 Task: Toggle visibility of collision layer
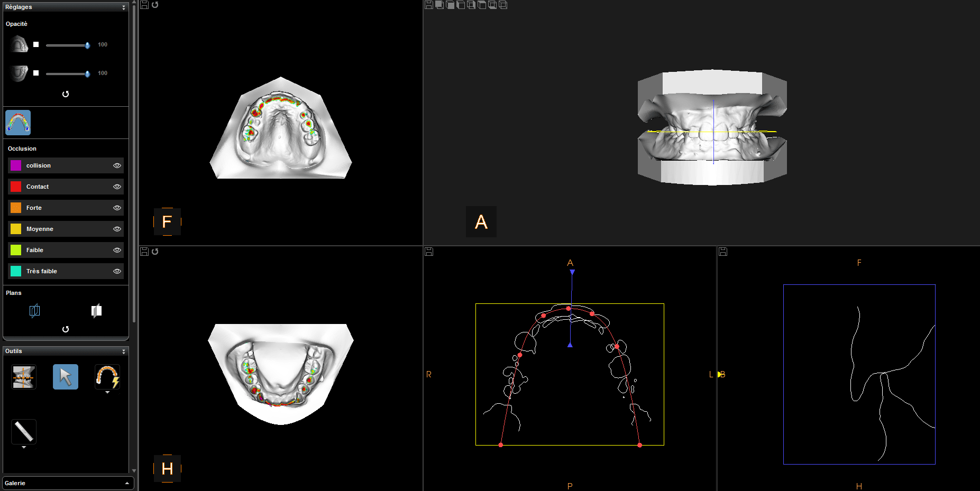pos(117,165)
